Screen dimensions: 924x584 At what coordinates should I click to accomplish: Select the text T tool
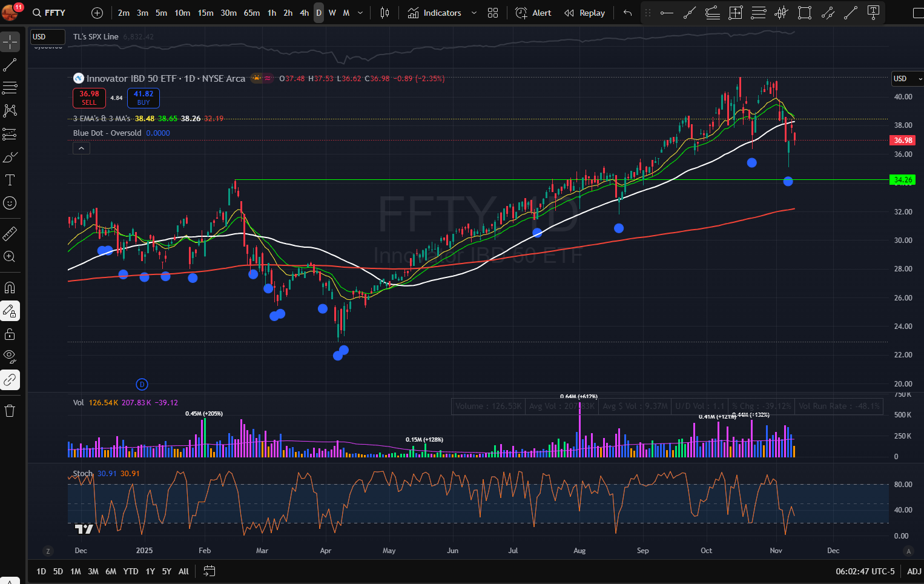[10, 180]
